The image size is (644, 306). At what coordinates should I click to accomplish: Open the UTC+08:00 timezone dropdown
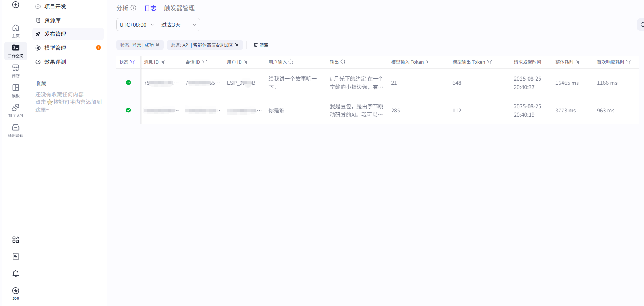tap(137, 25)
